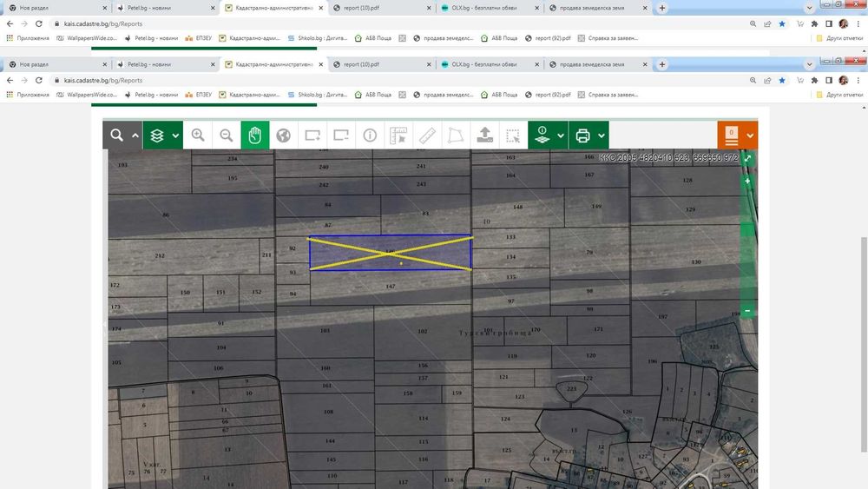This screenshot has width=868, height=489.
Task: Open WallpapersWide bookmark in lower bookmarks bar
Action: 87,95
